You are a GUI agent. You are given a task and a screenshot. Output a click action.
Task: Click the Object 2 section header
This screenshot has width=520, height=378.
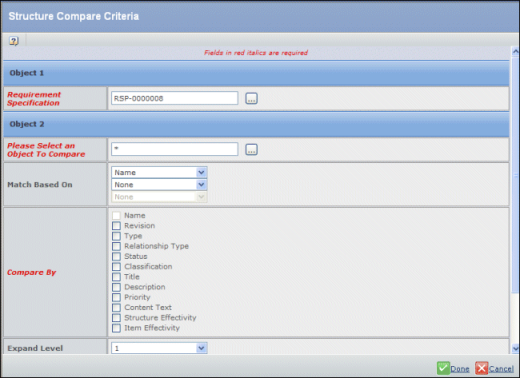[256, 124]
